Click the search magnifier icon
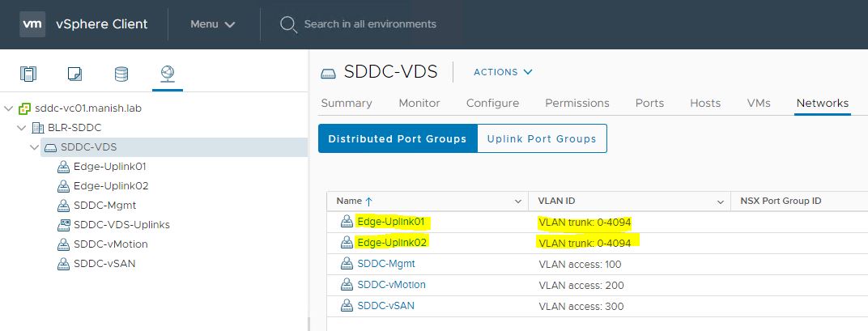The width and height of the screenshot is (868, 331). pyautogui.click(x=288, y=24)
